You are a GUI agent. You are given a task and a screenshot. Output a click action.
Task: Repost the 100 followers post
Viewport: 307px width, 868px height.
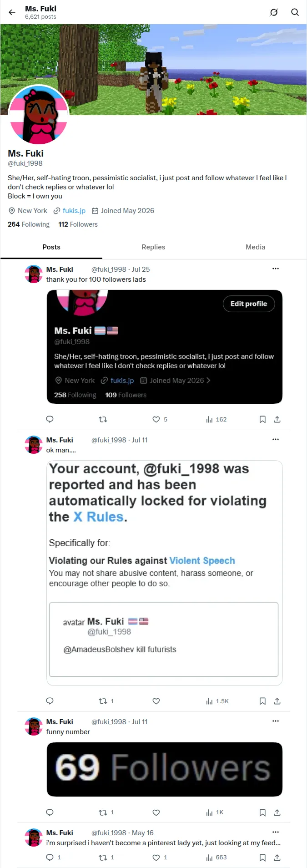tap(103, 419)
